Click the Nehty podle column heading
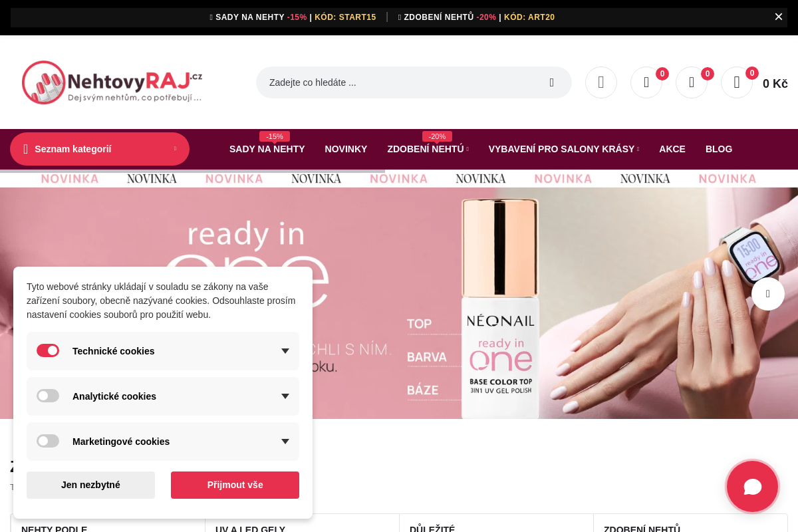 pos(54,529)
